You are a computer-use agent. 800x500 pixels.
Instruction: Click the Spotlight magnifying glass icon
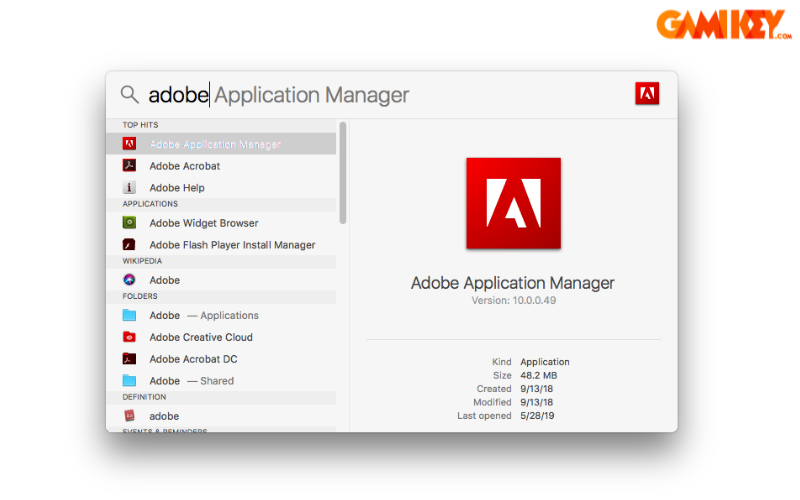(x=130, y=94)
